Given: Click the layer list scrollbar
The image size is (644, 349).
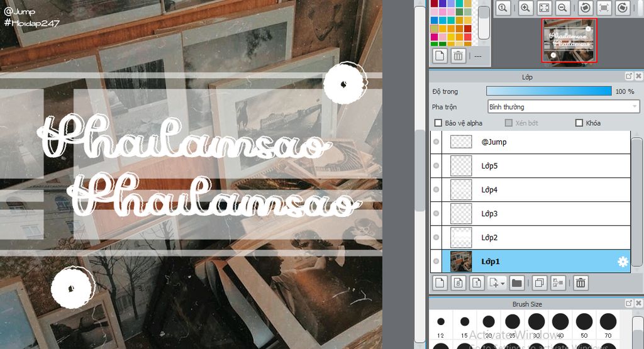Looking at the screenshot, I should (x=636, y=201).
